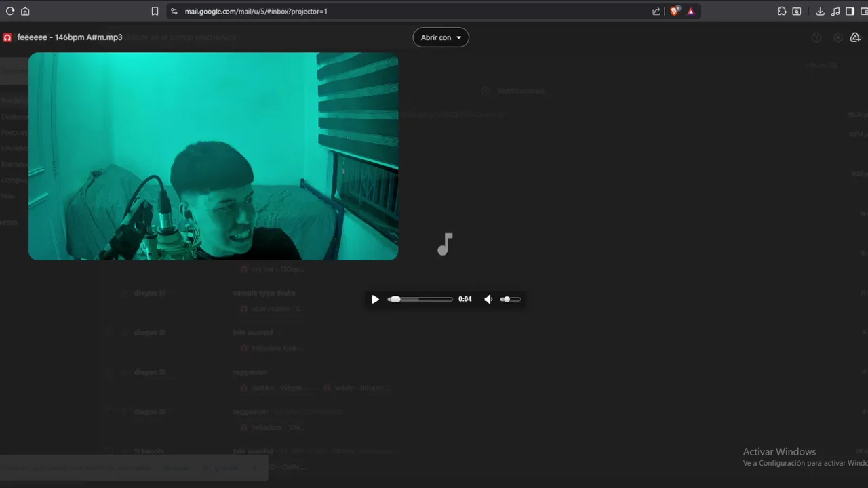
Task: Bookmark this page with the bookmark icon
Action: 155,11
